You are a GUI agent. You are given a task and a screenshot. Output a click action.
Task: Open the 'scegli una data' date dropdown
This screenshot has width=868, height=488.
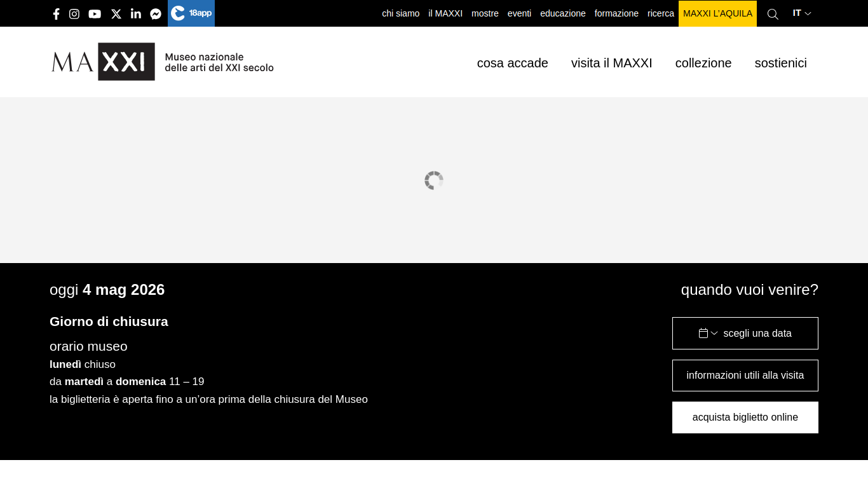745,333
